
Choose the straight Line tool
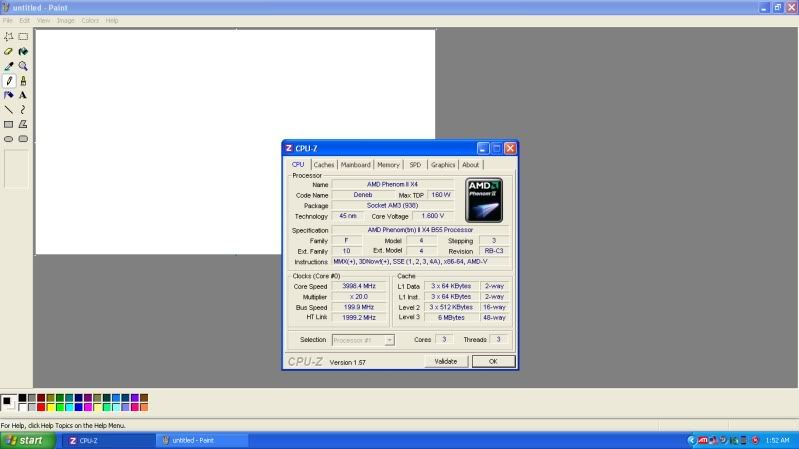click(x=9, y=110)
